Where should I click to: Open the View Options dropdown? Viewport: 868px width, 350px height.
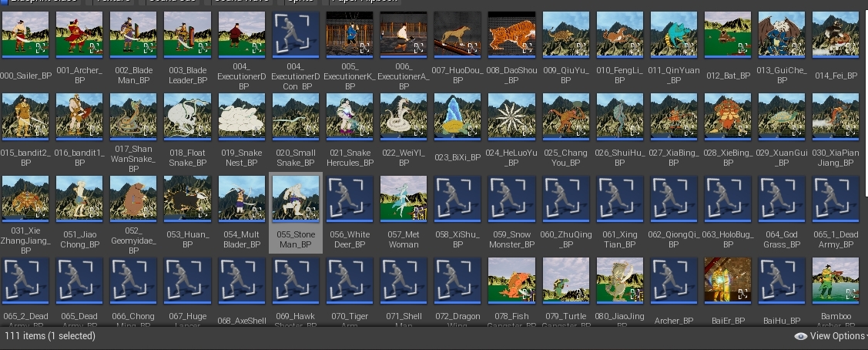tap(836, 336)
